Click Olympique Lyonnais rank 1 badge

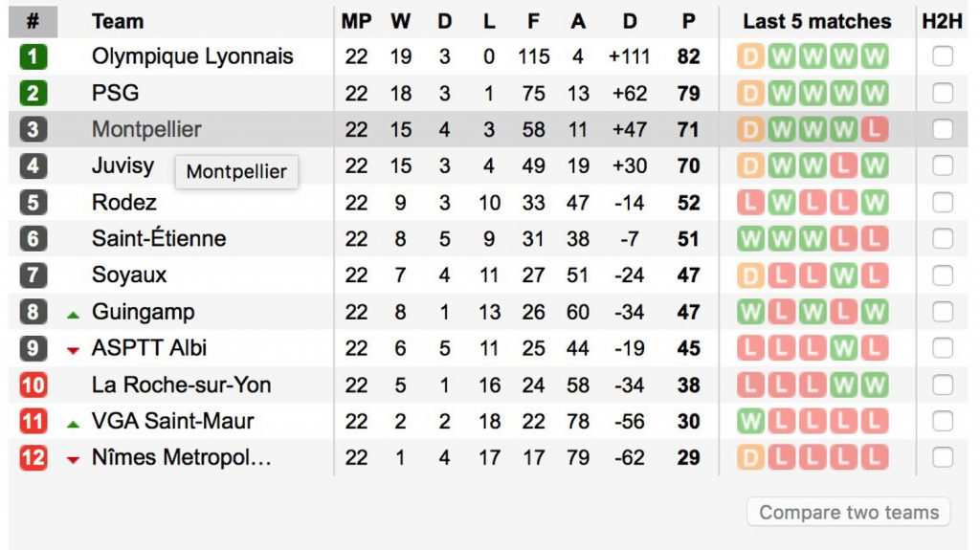click(33, 56)
